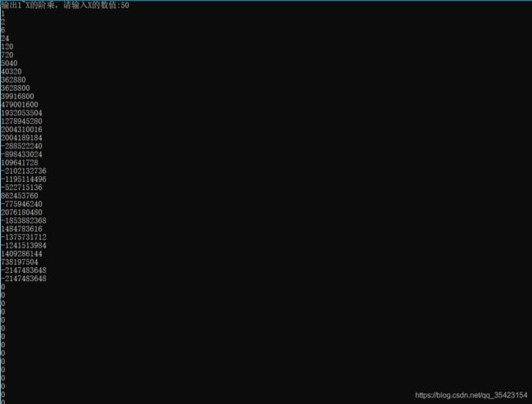Viewport: 532px width, 404px height.
Task: Select the negative value -522715136
Action: click(x=21, y=188)
